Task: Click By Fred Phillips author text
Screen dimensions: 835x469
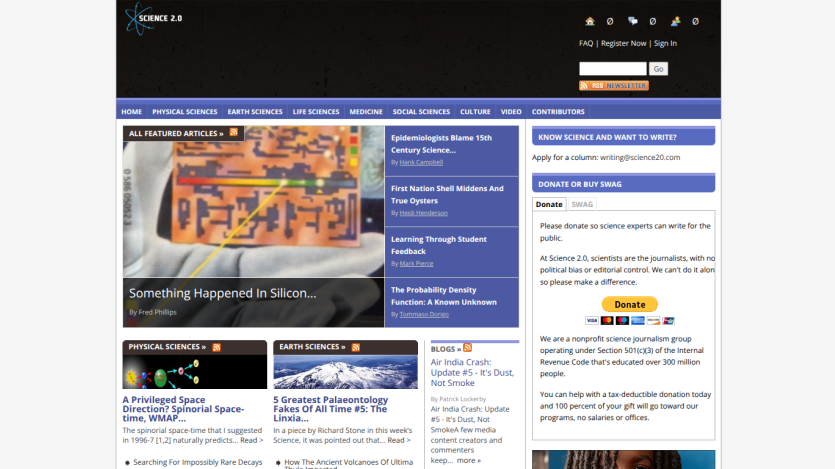Action: [153, 312]
